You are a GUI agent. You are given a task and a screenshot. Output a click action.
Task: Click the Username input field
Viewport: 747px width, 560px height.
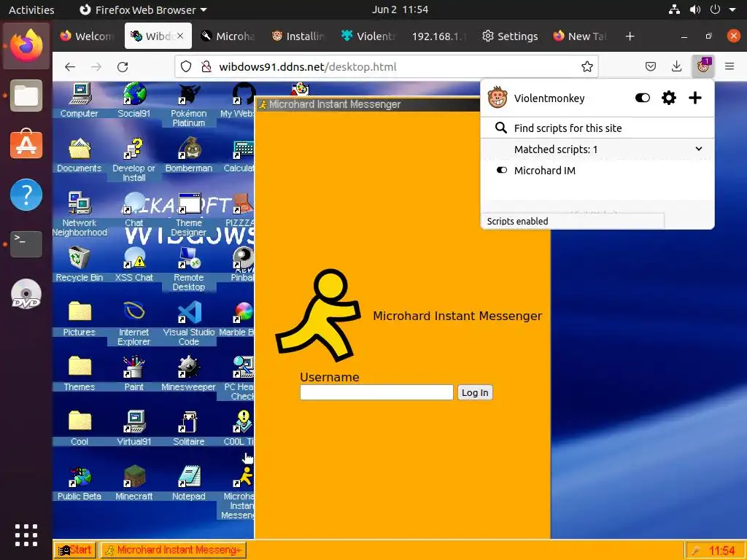click(376, 392)
